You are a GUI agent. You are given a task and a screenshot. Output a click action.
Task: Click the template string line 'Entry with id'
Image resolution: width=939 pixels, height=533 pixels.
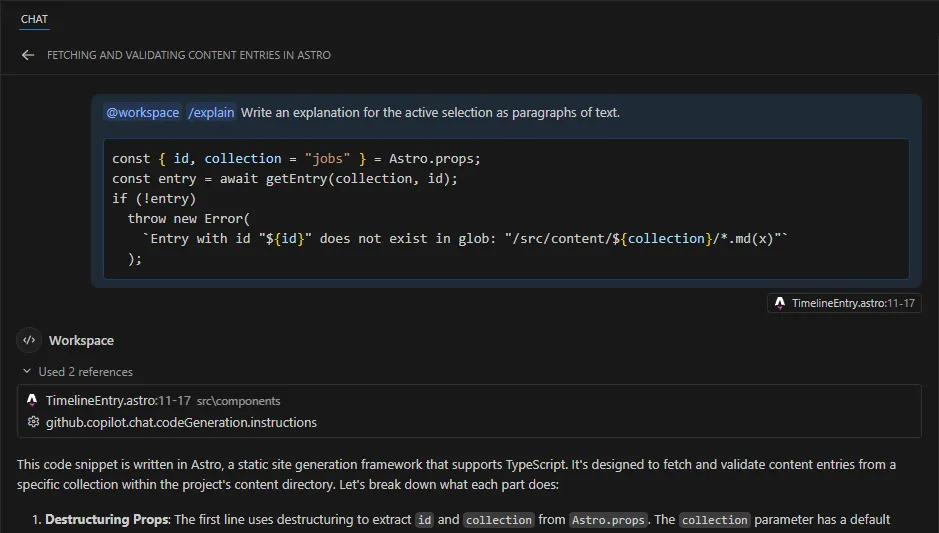coord(465,238)
